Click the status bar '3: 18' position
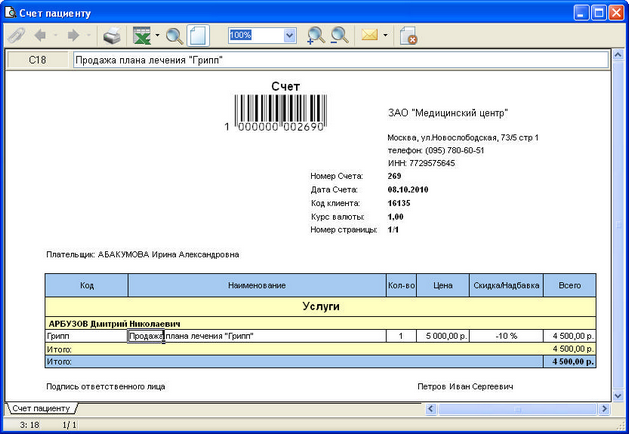 coord(30,425)
